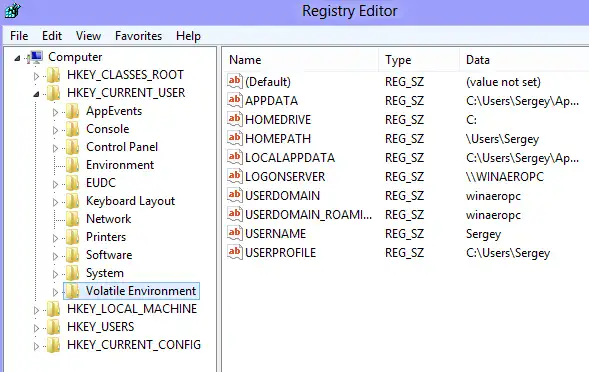Expand the Control Panel key arrow
Image resolution: width=589 pixels, height=372 pixels.
[x=55, y=148]
